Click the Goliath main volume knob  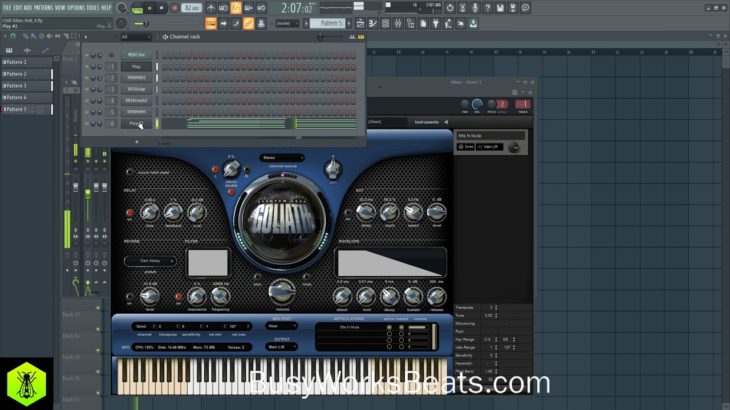(282, 291)
